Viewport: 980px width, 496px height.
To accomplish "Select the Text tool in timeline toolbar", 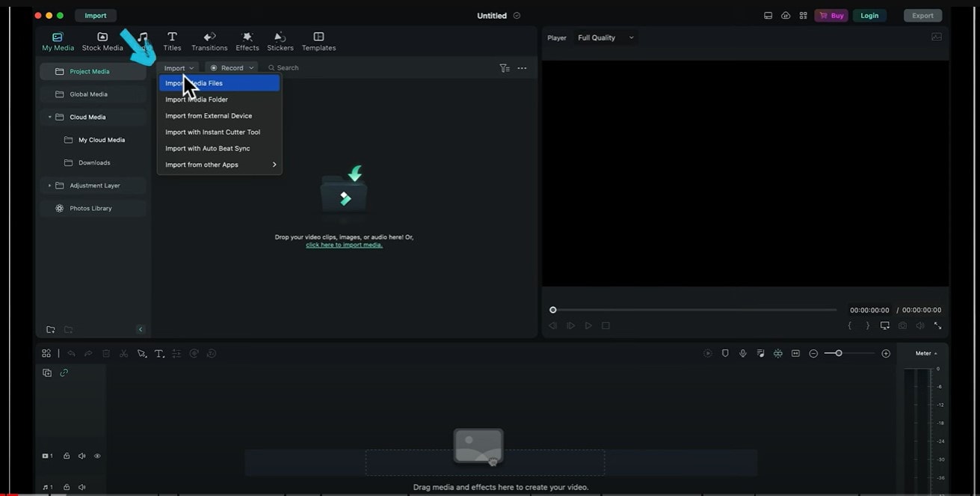I will (x=159, y=353).
